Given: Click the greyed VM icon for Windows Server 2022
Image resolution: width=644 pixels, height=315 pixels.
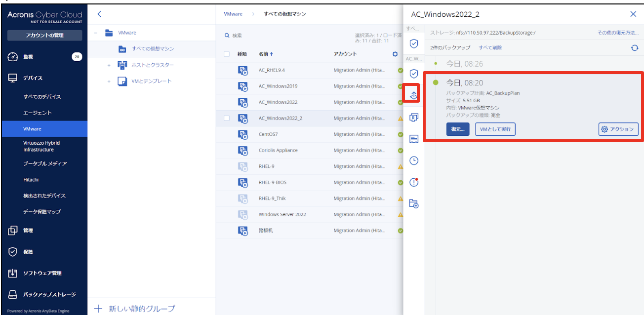Looking at the screenshot, I should click(243, 214).
